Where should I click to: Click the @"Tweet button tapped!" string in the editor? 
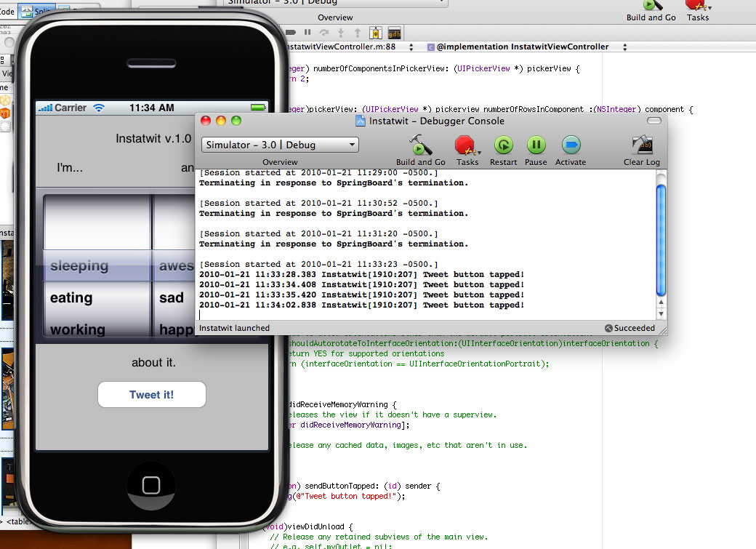[346, 496]
